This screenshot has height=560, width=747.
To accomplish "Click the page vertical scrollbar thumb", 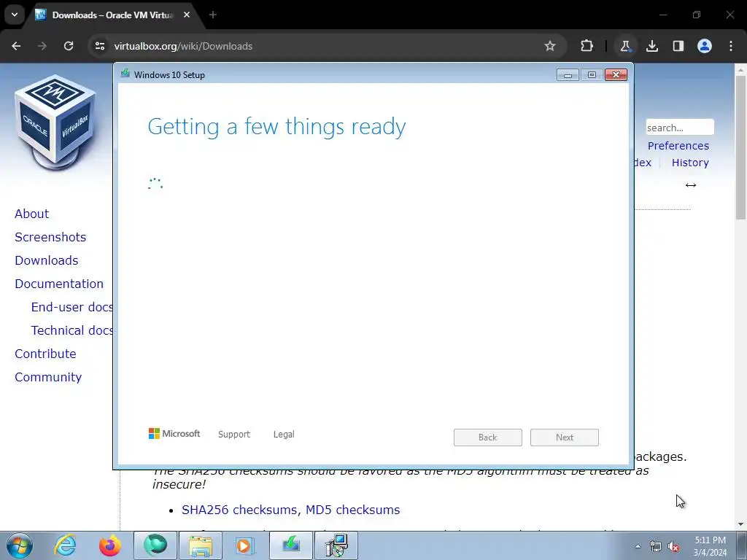I will pos(740,147).
